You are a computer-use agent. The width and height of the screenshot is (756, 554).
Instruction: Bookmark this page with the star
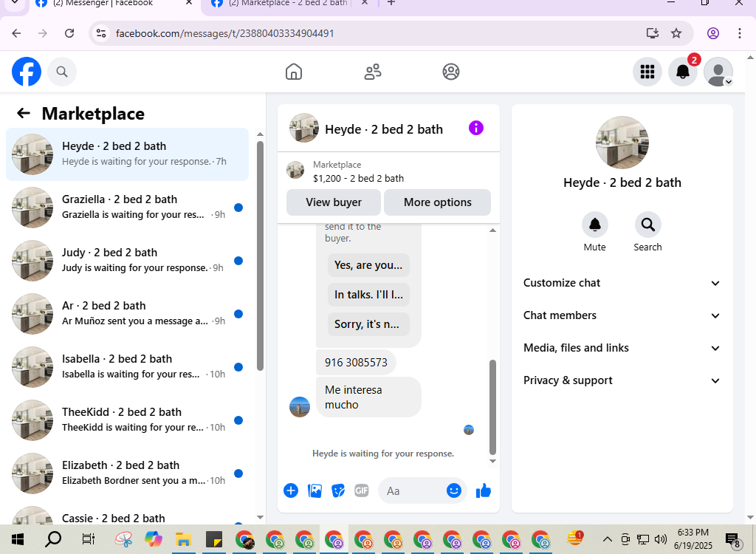coord(676,33)
